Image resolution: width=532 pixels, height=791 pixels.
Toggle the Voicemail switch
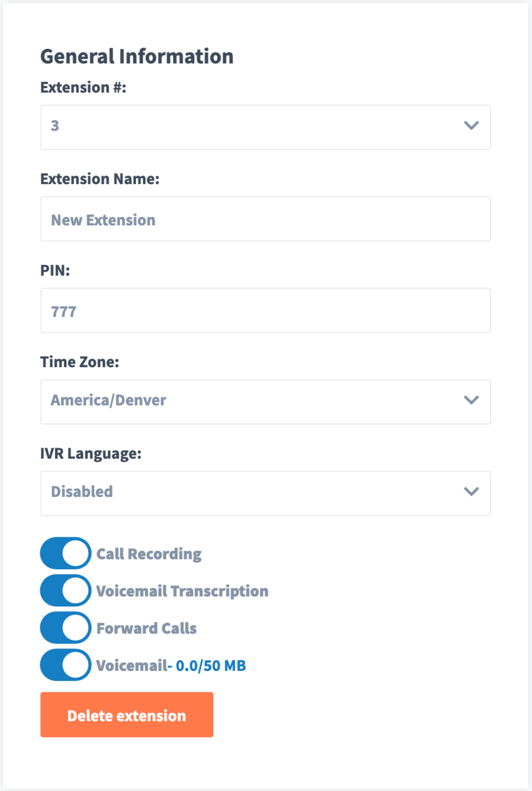pyautogui.click(x=65, y=664)
